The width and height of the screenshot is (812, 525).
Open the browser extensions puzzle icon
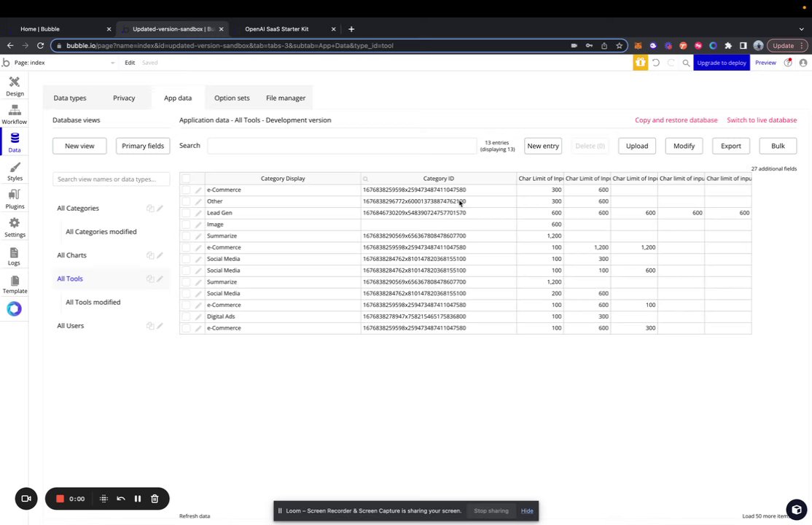(x=728, y=46)
